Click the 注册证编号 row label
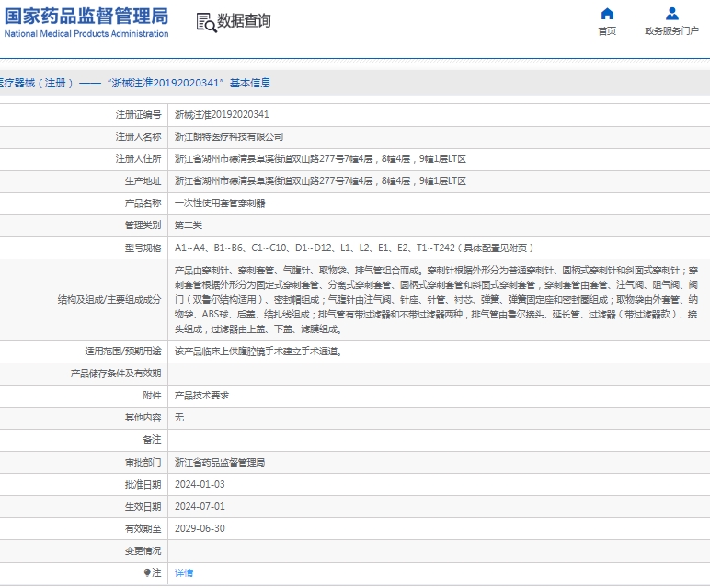 [x=139, y=115]
